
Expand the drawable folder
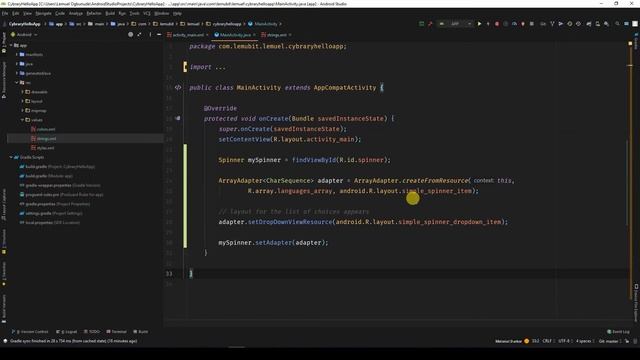coord(22,92)
